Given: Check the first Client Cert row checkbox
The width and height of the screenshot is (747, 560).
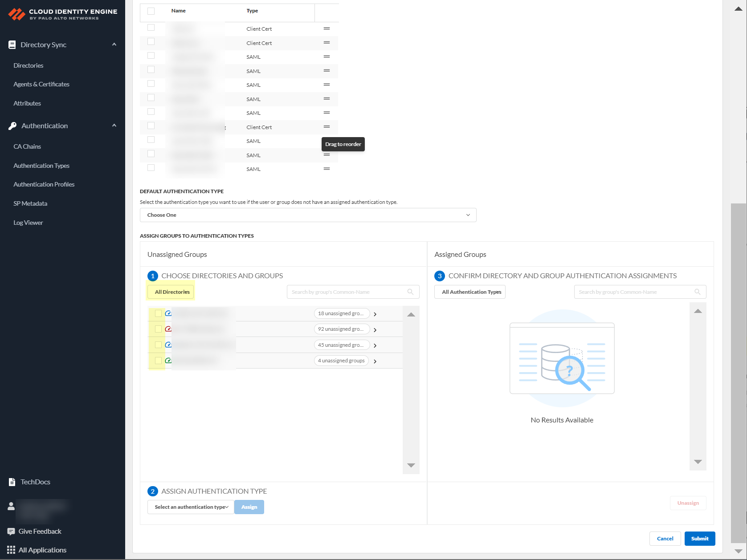Looking at the screenshot, I should pos(151,28).
